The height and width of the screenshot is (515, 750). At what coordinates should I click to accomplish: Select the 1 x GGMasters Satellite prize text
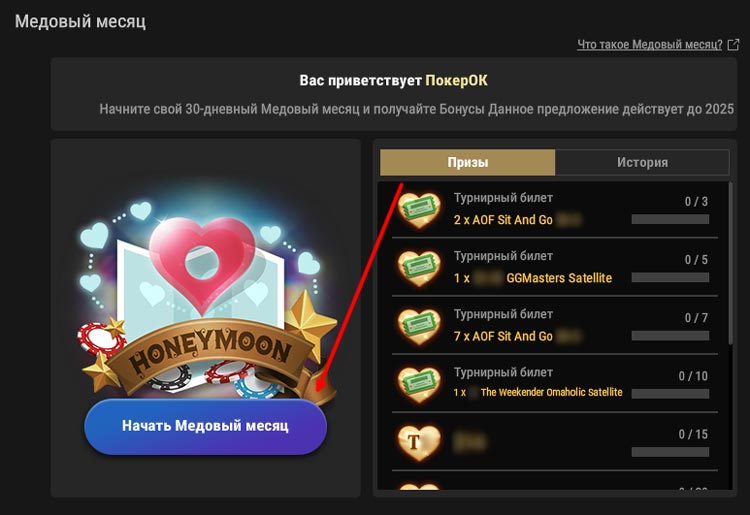pyautogui.click(x=533, y=278)
